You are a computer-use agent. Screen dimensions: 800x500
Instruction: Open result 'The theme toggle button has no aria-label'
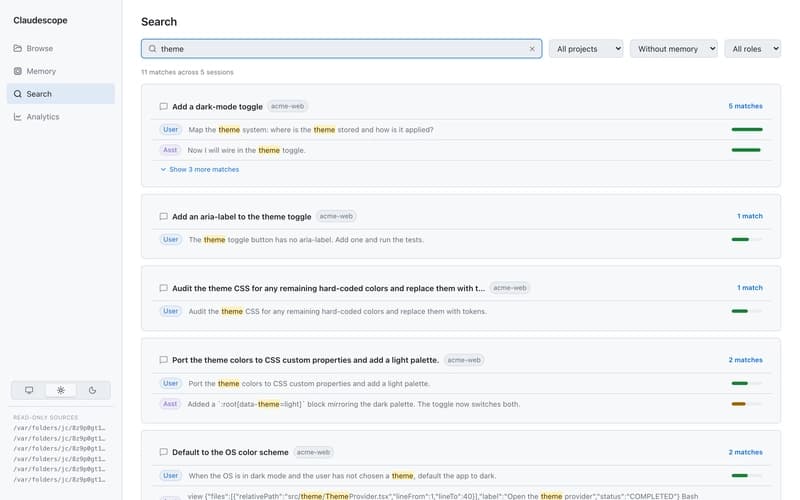(x=461, y=240)
